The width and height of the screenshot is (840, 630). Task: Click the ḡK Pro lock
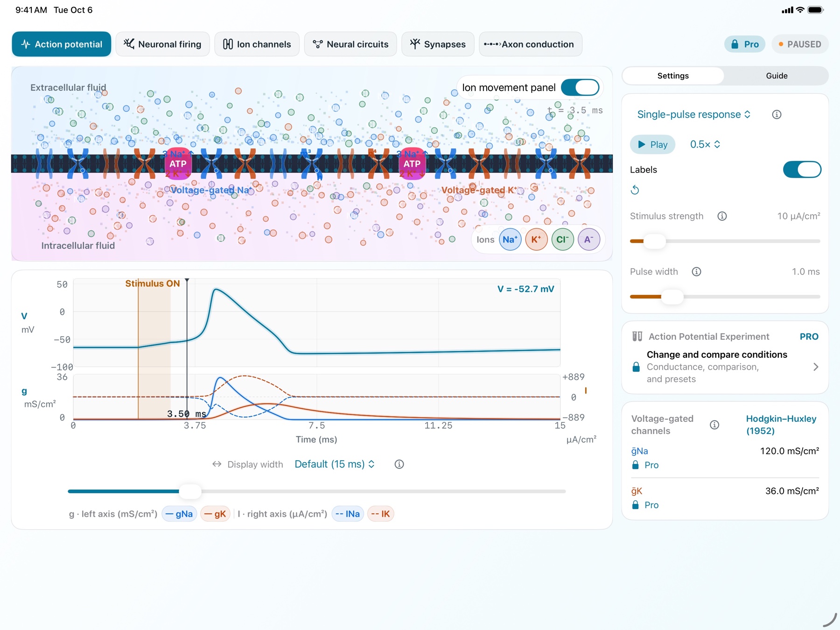[645, 505]
